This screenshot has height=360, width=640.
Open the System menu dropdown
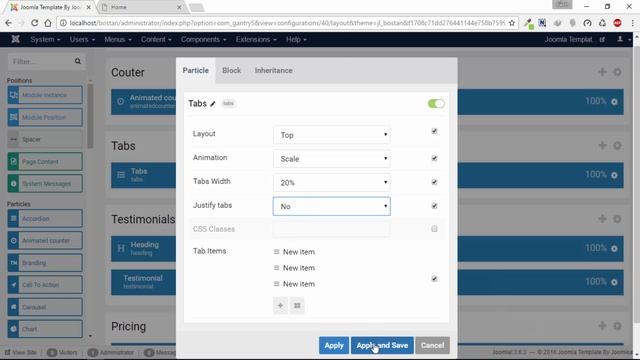coord(45,40)
